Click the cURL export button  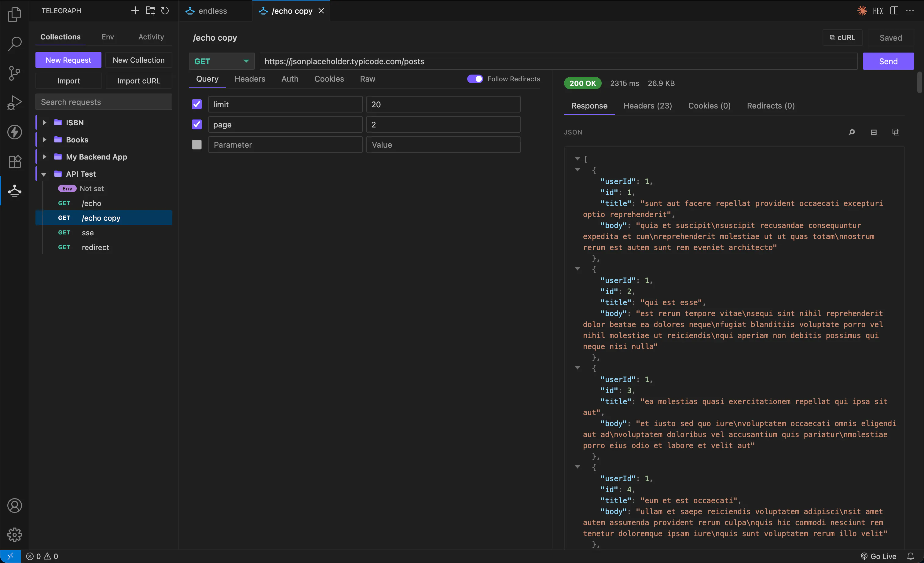pyautogui.click(x=843, y=38)
